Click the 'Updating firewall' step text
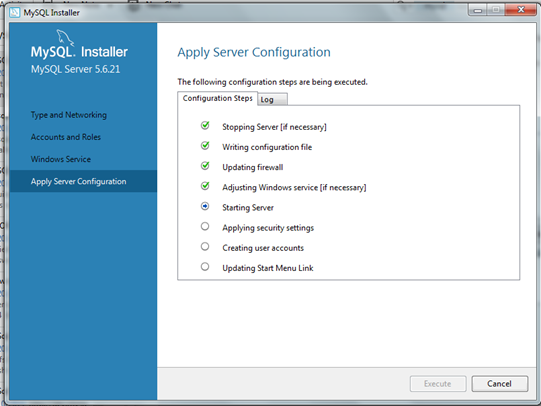Viewport: 541px width, 406px height. [x=253, y=167]
